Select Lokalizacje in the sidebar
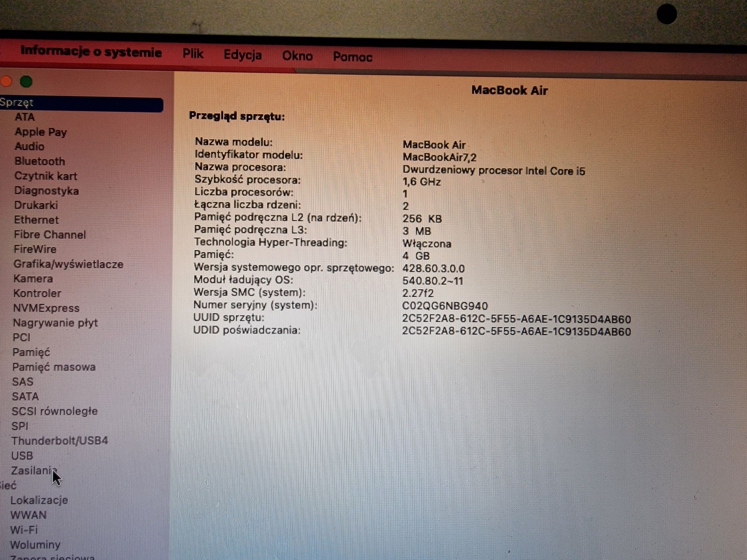Viewport: 747px width, 560px height. click(39, 500)
